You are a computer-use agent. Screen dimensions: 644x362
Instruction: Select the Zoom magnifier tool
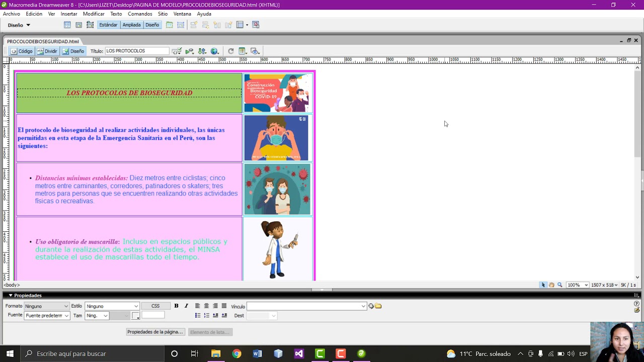pyautogui.click(x=559, y=285)
